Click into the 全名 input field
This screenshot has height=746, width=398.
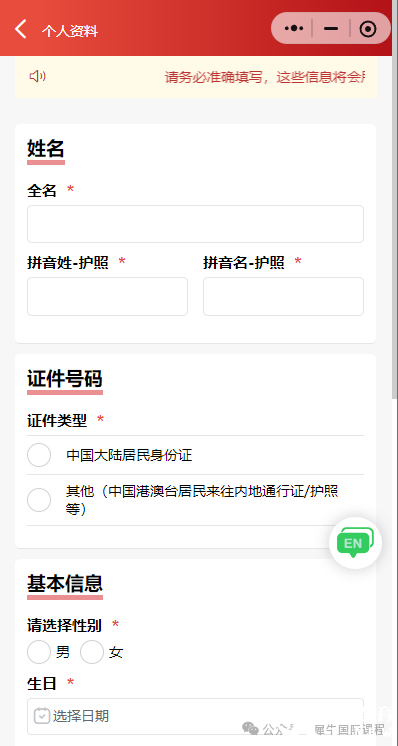click(195, 224)
